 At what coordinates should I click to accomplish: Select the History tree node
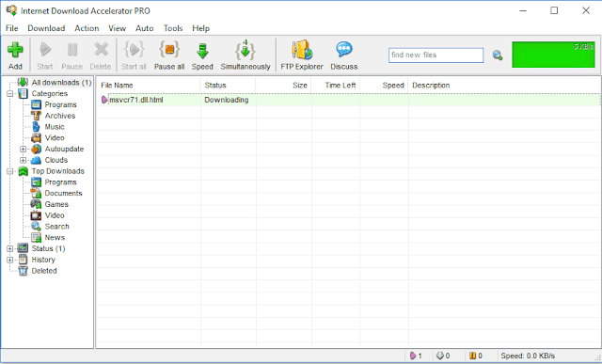pyautogui.click(x=43, y=260)
